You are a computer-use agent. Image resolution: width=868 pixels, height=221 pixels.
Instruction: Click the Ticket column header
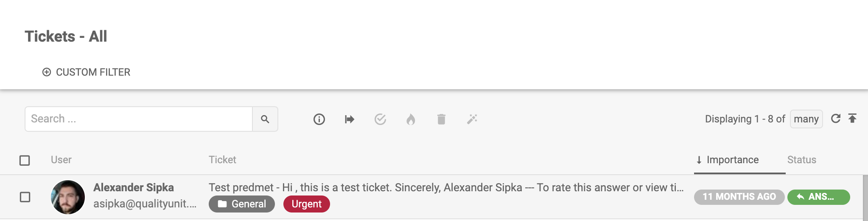222,160
